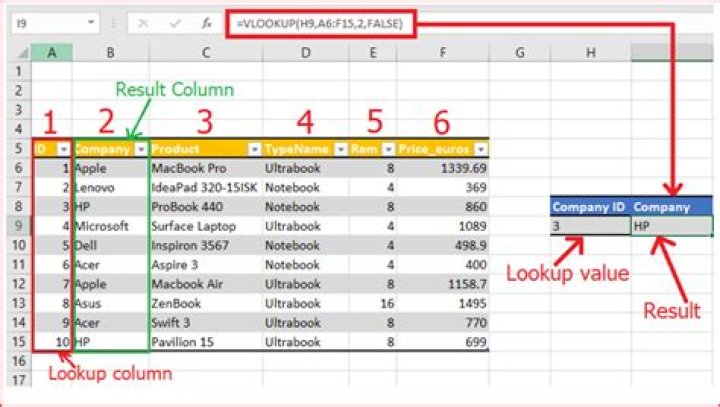Open the Insert Function fx icon
The height and width of the screenshot is (407, 720).
click(x=207, y=23)
